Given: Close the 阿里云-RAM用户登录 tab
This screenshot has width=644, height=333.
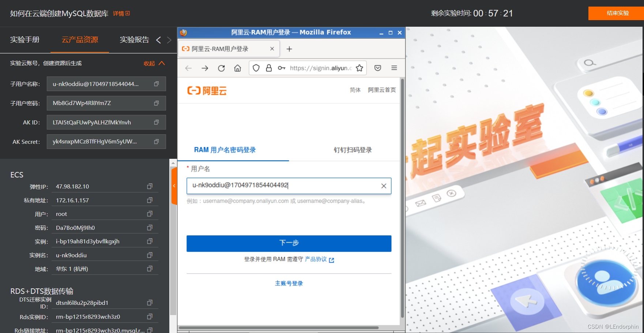Looking at the screenshot, I should coord(272,49).
